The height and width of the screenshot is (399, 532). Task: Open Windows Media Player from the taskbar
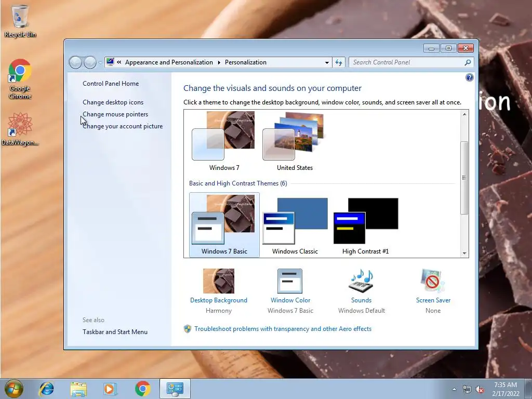[x=110, y=389]
